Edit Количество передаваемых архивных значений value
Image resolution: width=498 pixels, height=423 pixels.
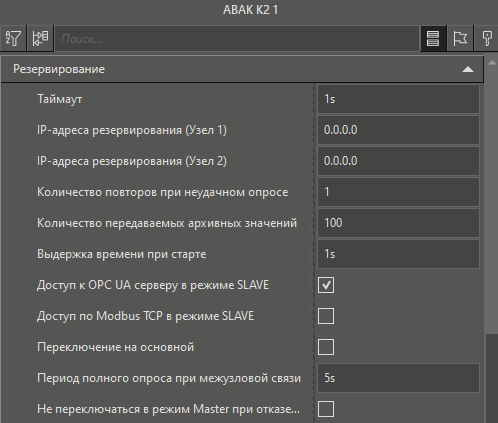[x=398, y=223]
